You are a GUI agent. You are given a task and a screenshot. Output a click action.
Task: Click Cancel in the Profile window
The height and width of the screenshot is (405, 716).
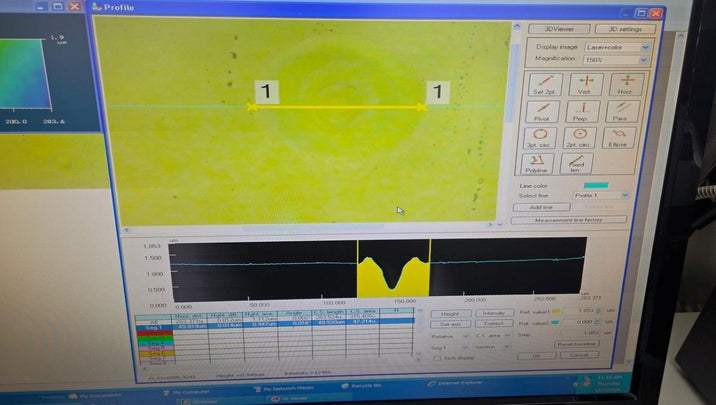tap(579, 355)
